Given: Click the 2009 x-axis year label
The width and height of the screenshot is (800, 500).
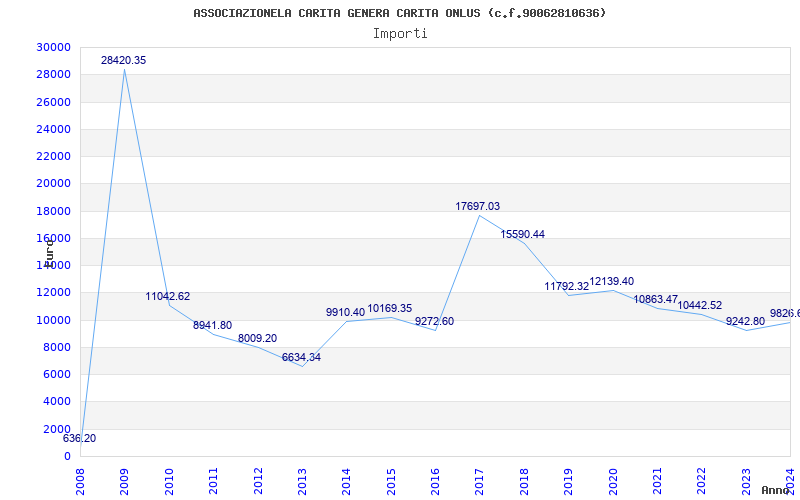Looking at the screenshot, I should pos(124,482).
